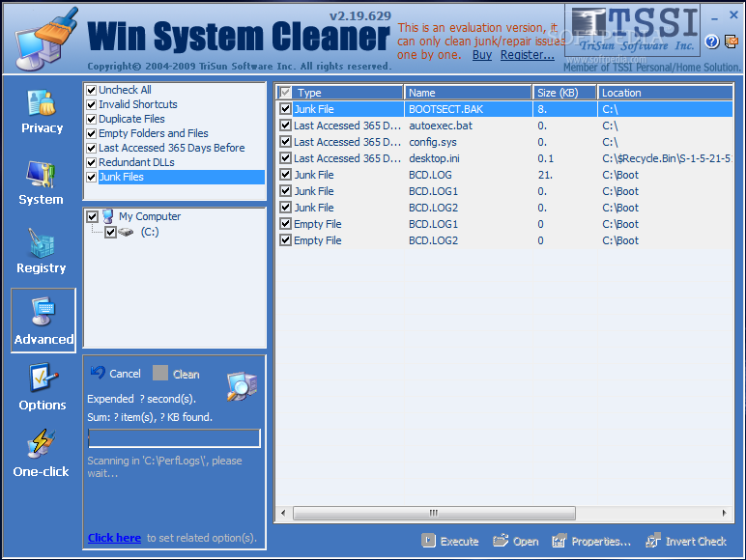
Task: Toggle the Duplicate Files checkbox
Action: pyautogui.click(x=92, y=119)
